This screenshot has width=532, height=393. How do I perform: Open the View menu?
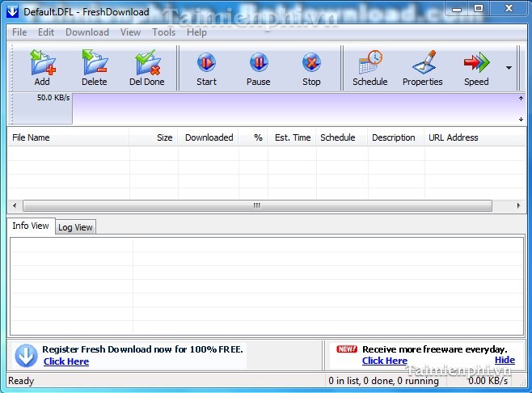click(130, 32)
